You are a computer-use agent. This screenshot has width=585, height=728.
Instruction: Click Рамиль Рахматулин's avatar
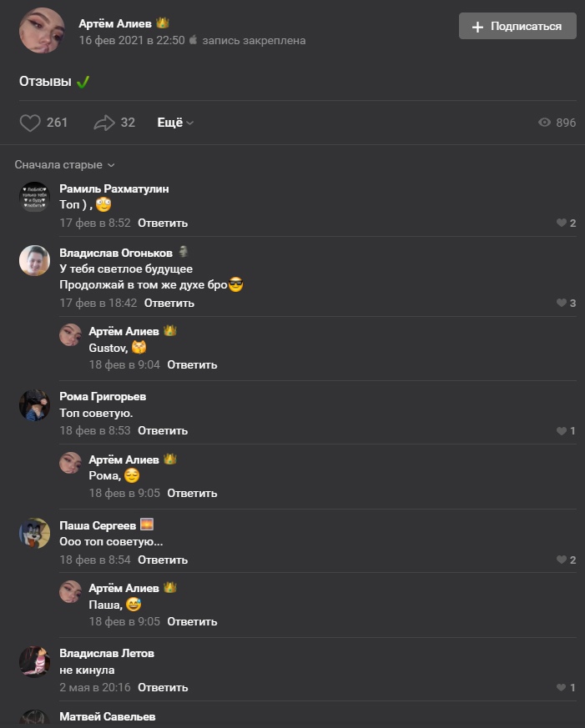pos(34,197)
